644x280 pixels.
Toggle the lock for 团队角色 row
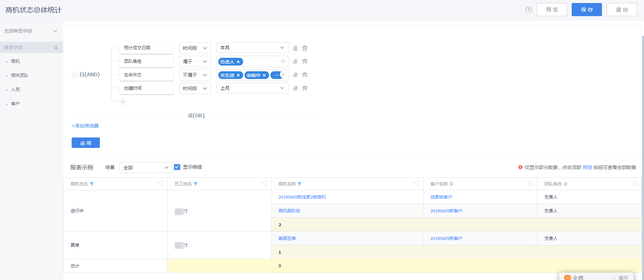coord(296,62)
